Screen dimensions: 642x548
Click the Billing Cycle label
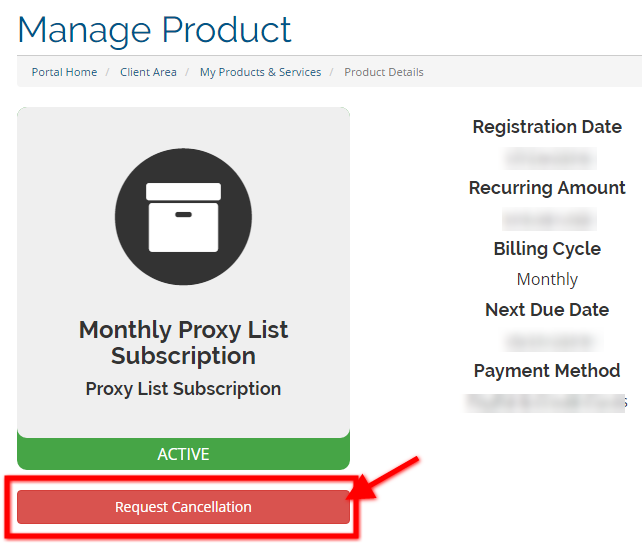547,249
